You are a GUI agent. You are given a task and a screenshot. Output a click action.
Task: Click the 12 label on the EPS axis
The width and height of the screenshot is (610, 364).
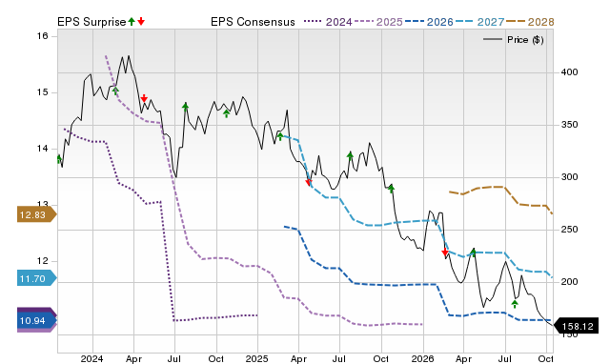point(42,261)
